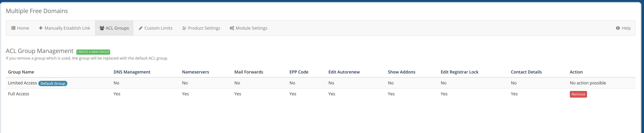Click the group removal notice text
The height and width of the screenshot is (133, 644).
pos(87,58)
